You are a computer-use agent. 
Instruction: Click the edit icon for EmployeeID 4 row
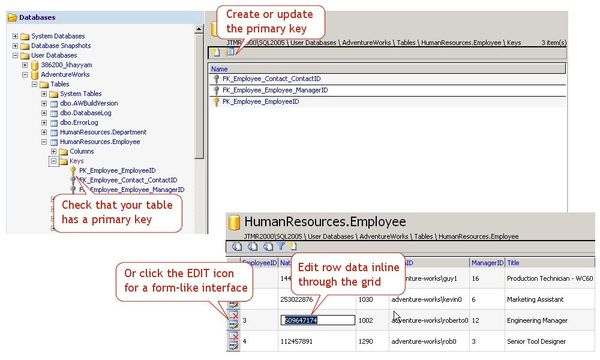tap(233, 345)
